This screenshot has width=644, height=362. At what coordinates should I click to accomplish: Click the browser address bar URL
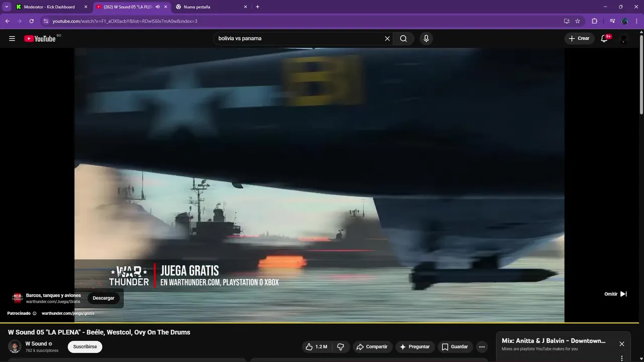coord(125,21)
